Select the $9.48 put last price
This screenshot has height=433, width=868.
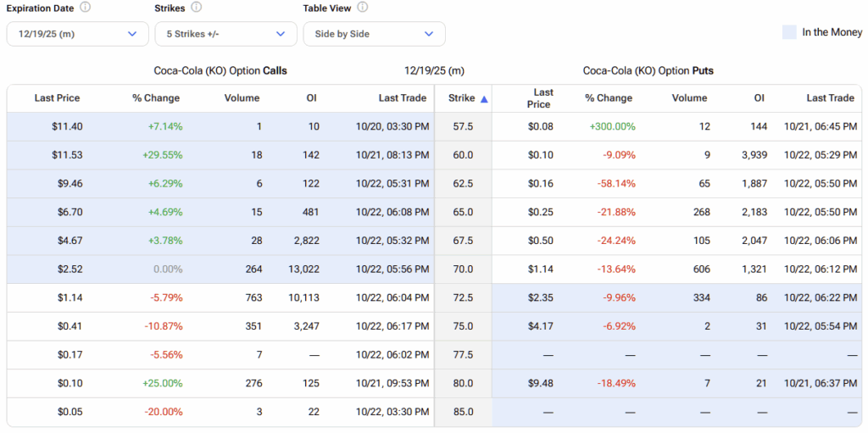(539, 384)
